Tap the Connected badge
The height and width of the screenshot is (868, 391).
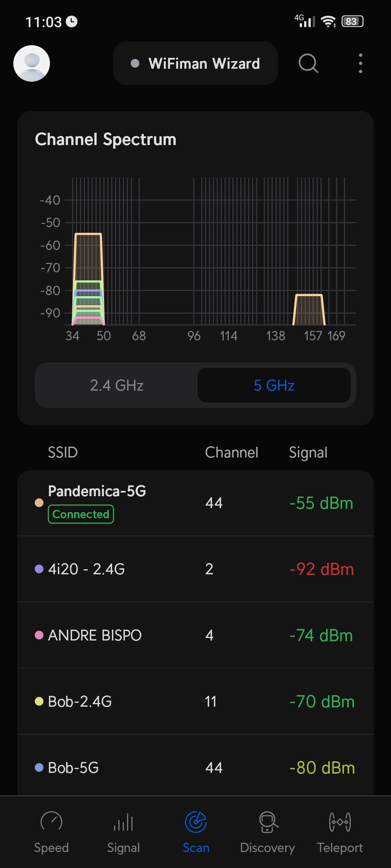81,514
